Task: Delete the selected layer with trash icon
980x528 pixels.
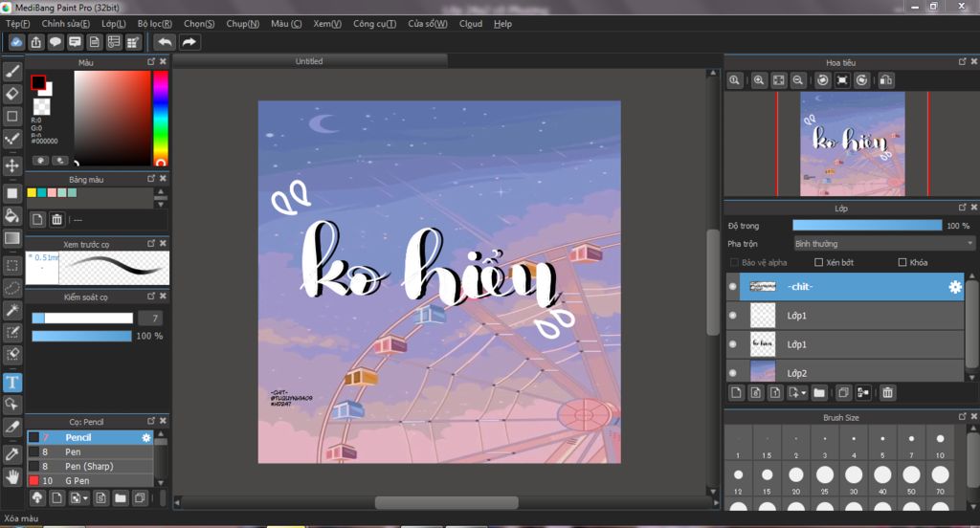Action: click(x=887, y=392)
